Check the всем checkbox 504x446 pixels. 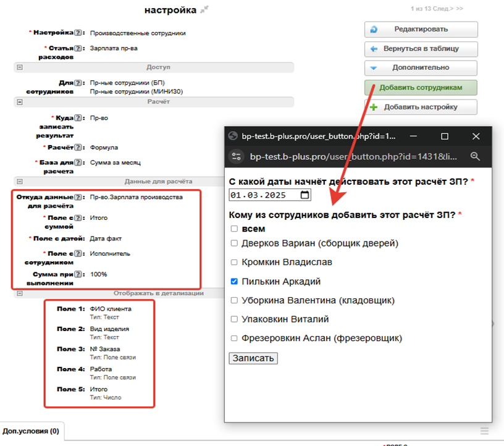coord(234,229)
